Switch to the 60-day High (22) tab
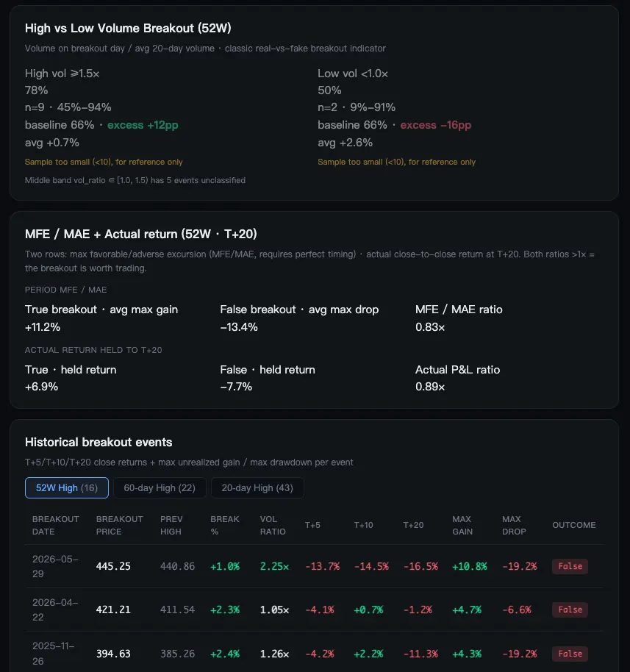Viewport: 630px width, 672px height. 160,487
